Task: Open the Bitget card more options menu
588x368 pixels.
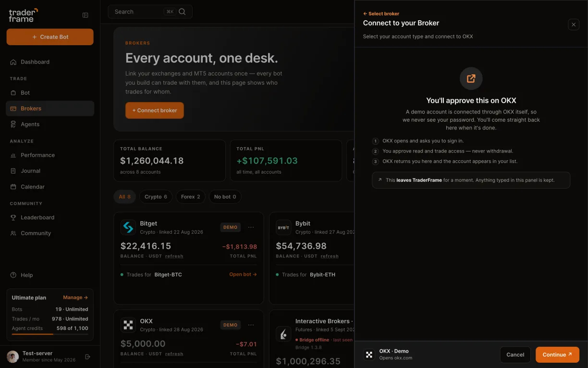Action: pos(251,227)
